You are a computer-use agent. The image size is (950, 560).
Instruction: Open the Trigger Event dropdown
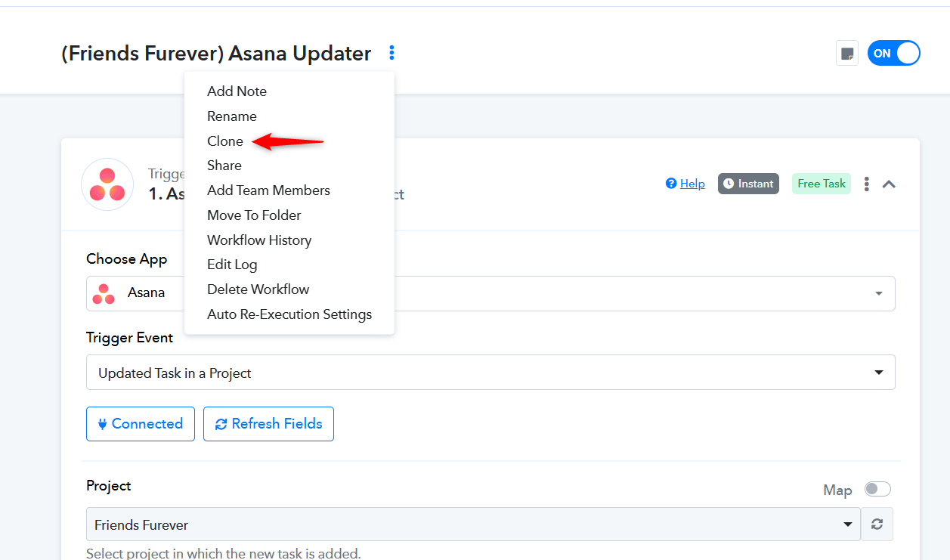pos(490,373)
